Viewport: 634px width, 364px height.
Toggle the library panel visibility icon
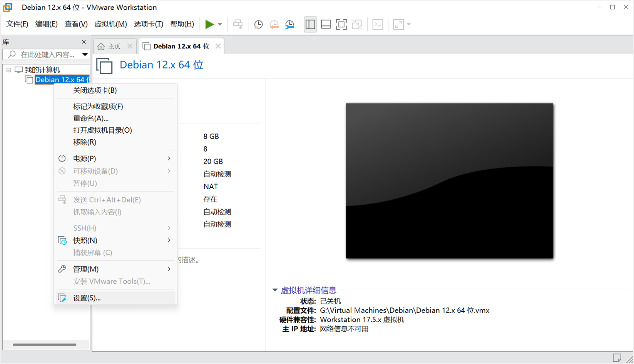(310, 24)
